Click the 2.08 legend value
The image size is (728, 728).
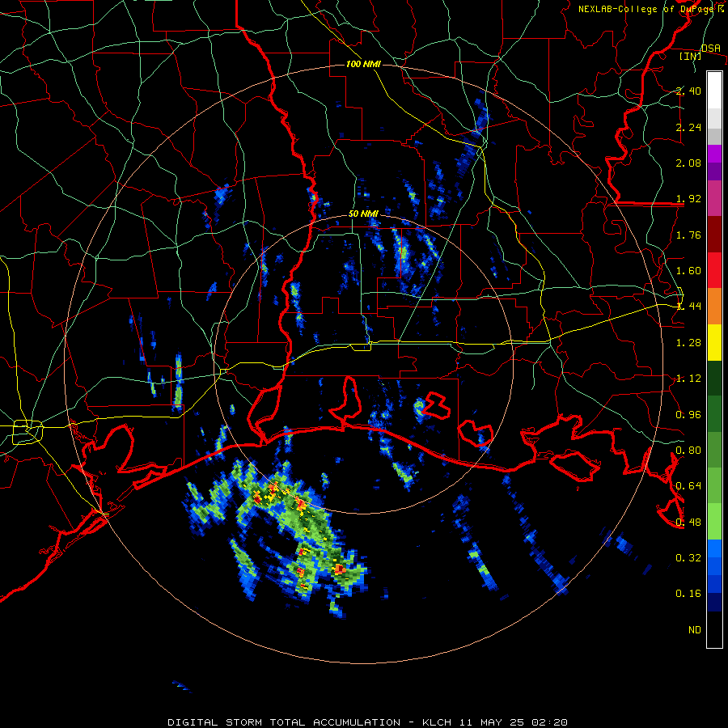[688, 163]
